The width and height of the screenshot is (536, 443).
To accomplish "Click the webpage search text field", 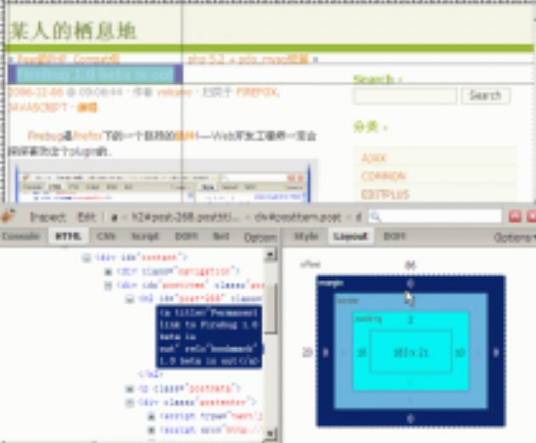I will [x=405, y=96].
